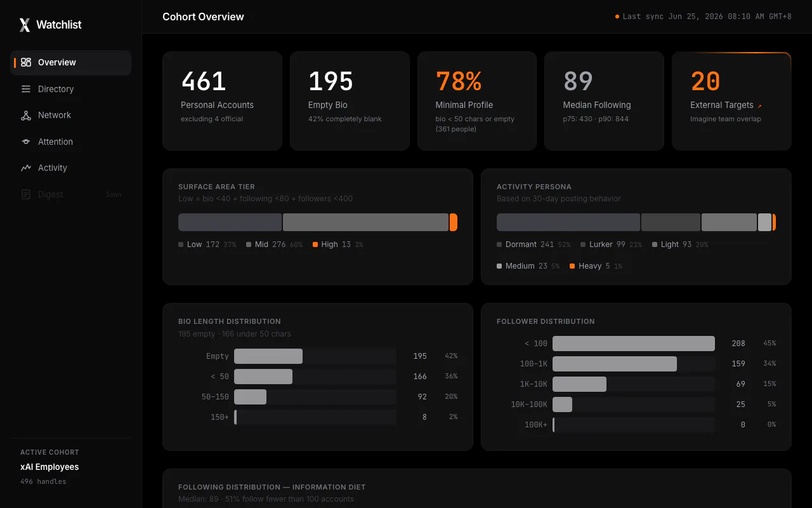Screen dimensions: 812x508
Task: Click the 'excluding 4 official' text
Action: click(212, 119)
